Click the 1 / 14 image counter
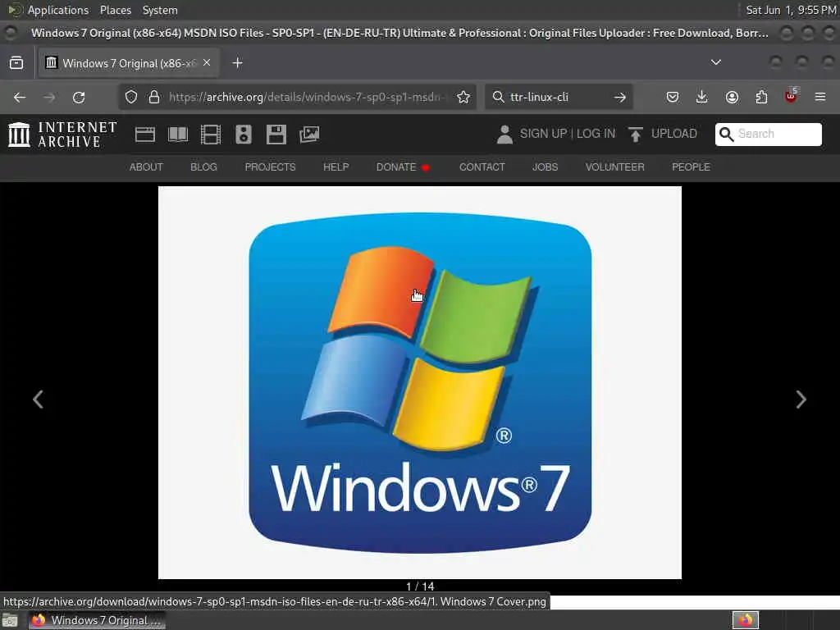840x630 pixels. coord(420,586)
